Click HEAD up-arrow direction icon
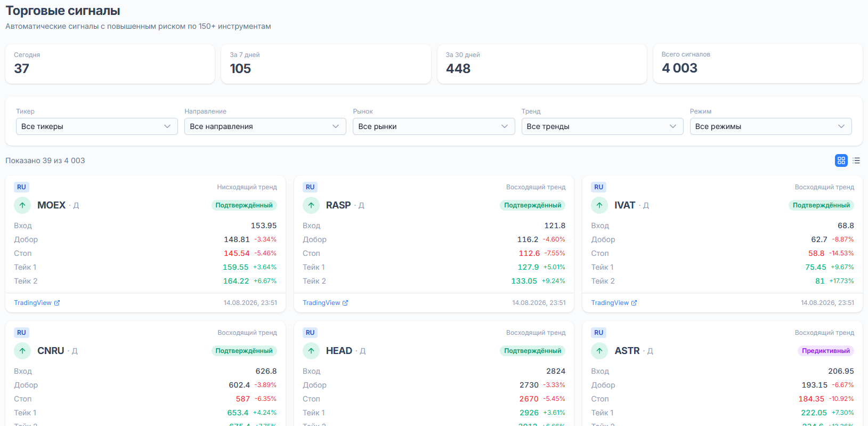The width and height of the screenshot is (868, 426). [x=311, y=351]
